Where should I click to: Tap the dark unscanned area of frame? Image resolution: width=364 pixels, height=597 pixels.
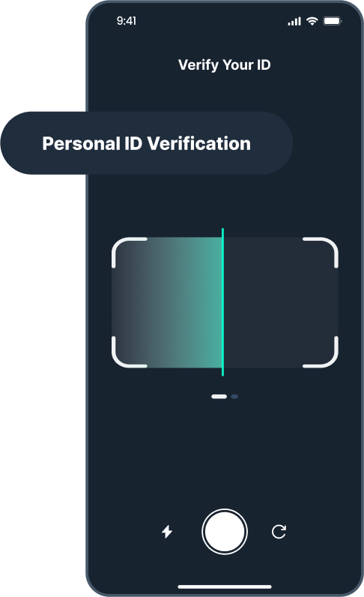click(x=281, y=303)
